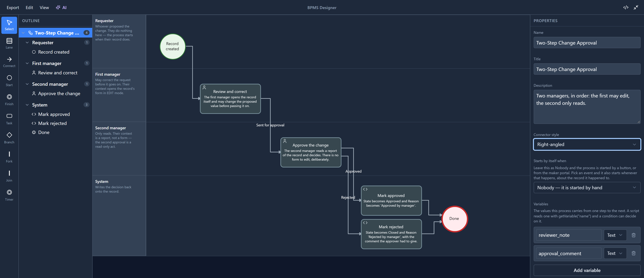Open the Starts by itself when dropdown
This screenshot has width=644, height=278.
[587, 188]
